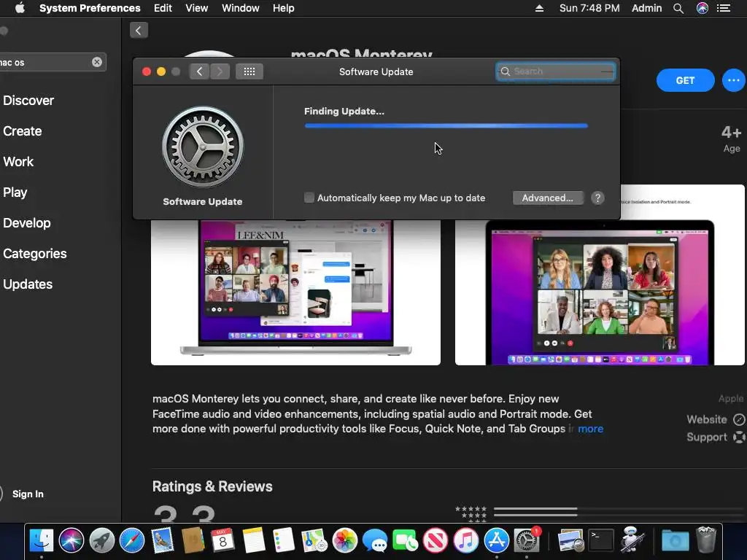
Task: Expand description with the more link
Action: pyautogui.click(x=591, y=429)
